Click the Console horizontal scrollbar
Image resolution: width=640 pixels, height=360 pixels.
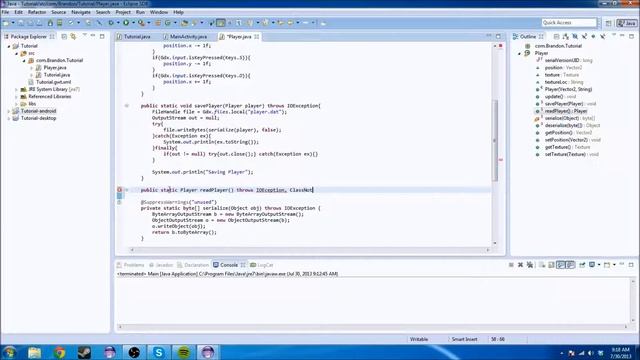(373, 327)
